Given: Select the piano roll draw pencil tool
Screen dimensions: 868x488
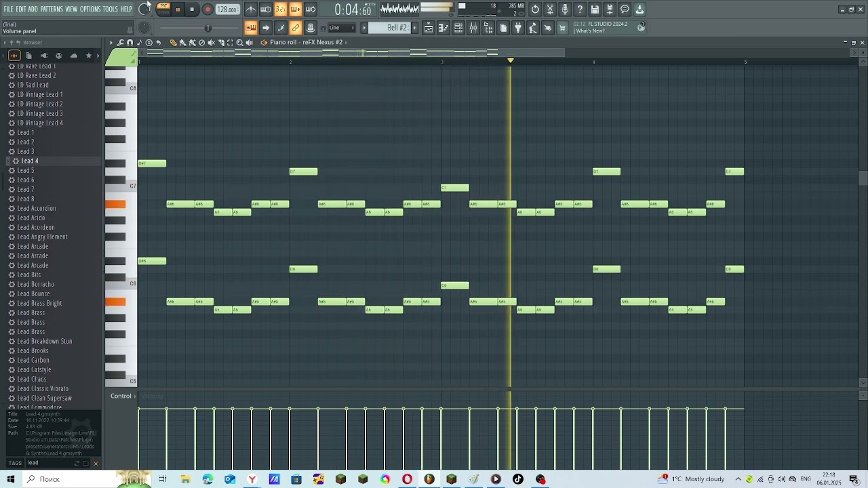Looking at the screenshot, I should [x=174, y=43].
